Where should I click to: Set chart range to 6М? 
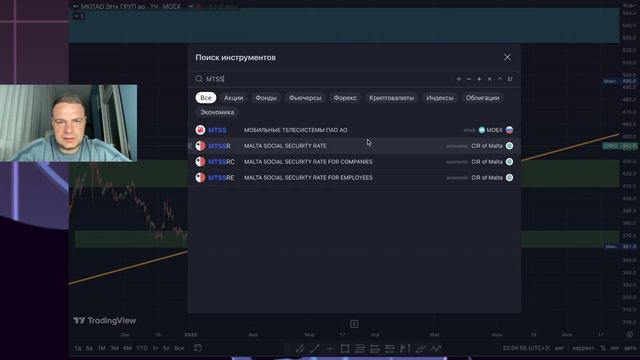click(127, 348)
